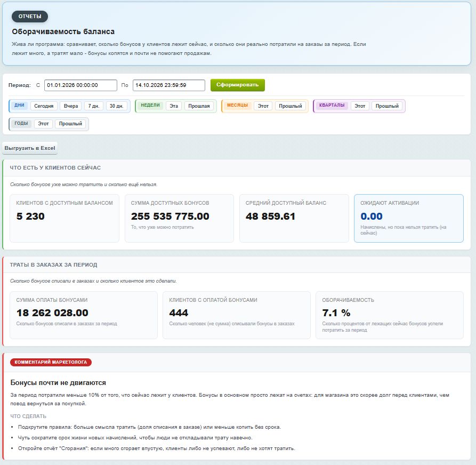
Task: Choose Этот in the КВАРТАЛЫ group
Action: 360,106
